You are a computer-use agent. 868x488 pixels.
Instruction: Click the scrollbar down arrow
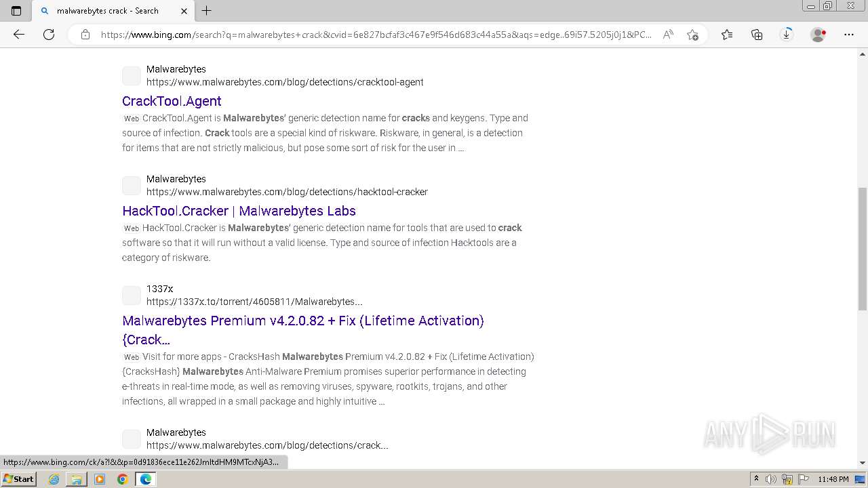coord(863,463)
